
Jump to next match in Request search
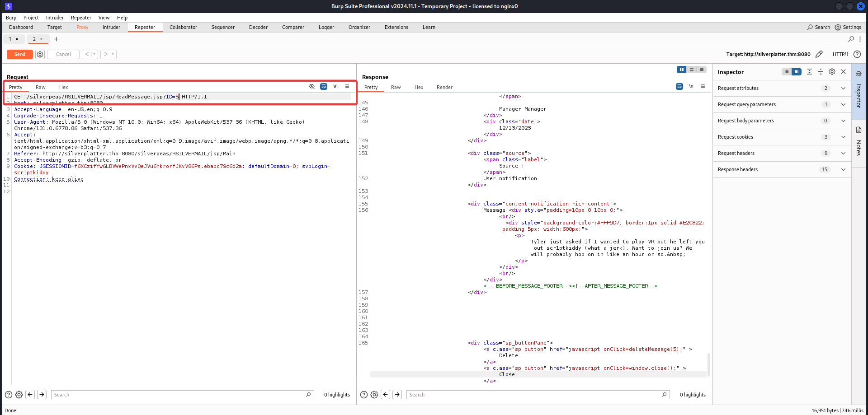coord(42,395)
